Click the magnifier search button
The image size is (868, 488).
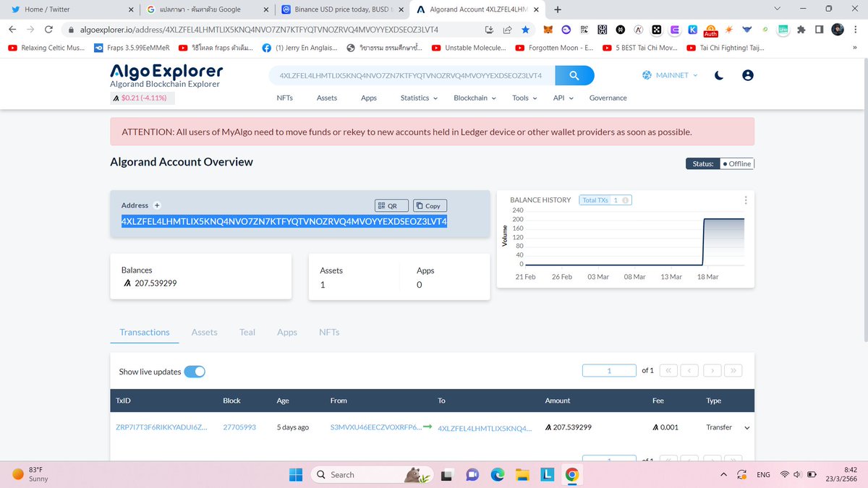point(574,75)
